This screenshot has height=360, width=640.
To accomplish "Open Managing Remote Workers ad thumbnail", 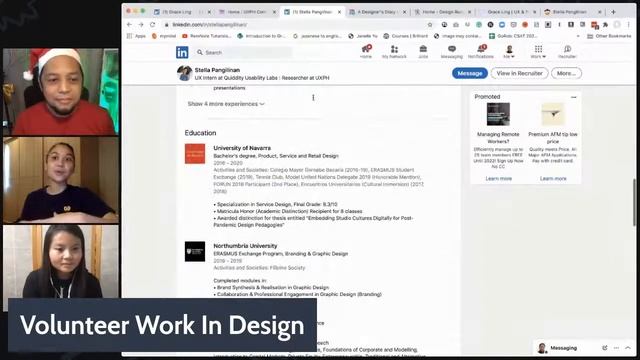I will coord(498,114).
